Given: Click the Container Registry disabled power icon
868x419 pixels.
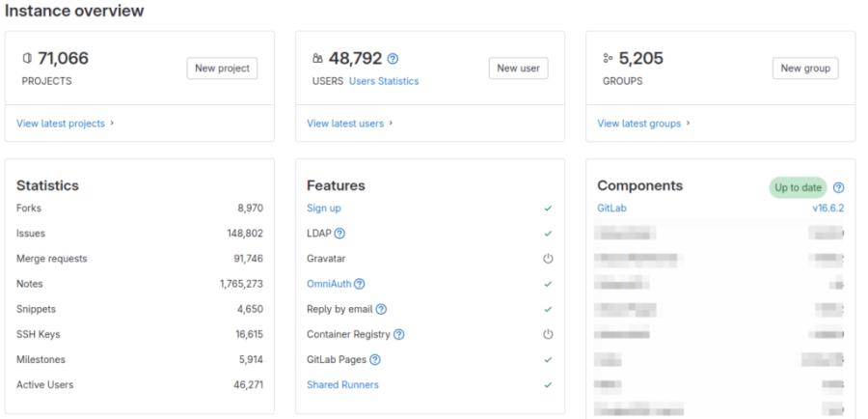Looking at the screenshot, I should pyautogui.click(x=548, y=334).
